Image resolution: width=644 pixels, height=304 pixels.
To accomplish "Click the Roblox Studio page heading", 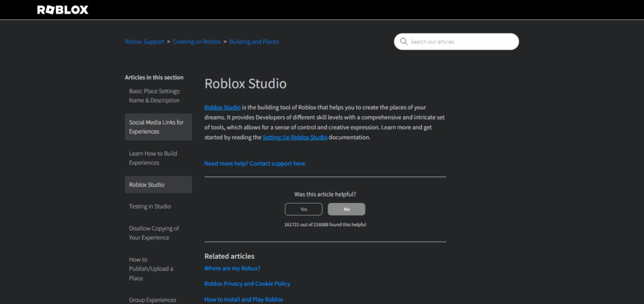I will pyautogui.click(x=246, y=84).
